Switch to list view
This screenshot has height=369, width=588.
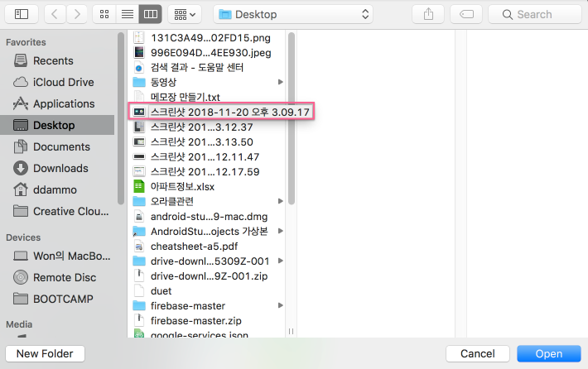[128, 14]
